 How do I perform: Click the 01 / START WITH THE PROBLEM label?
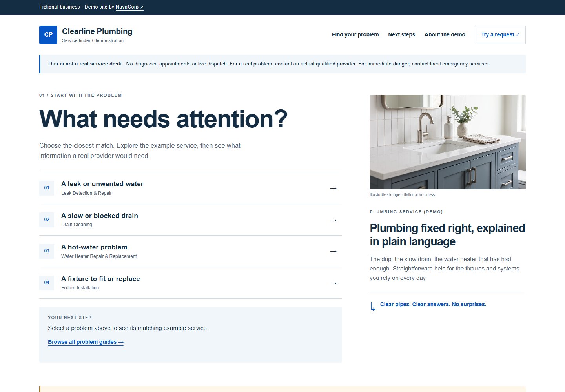(80, 95)
